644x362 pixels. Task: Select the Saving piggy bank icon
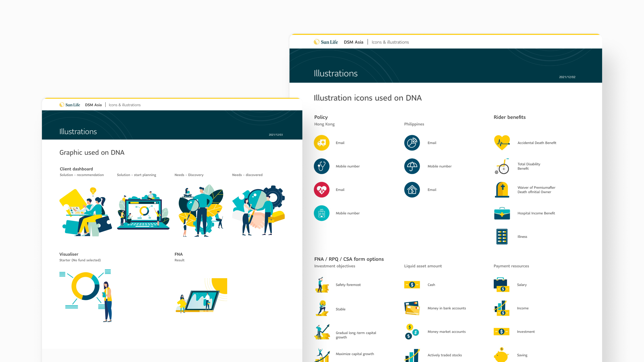point(501,355)
